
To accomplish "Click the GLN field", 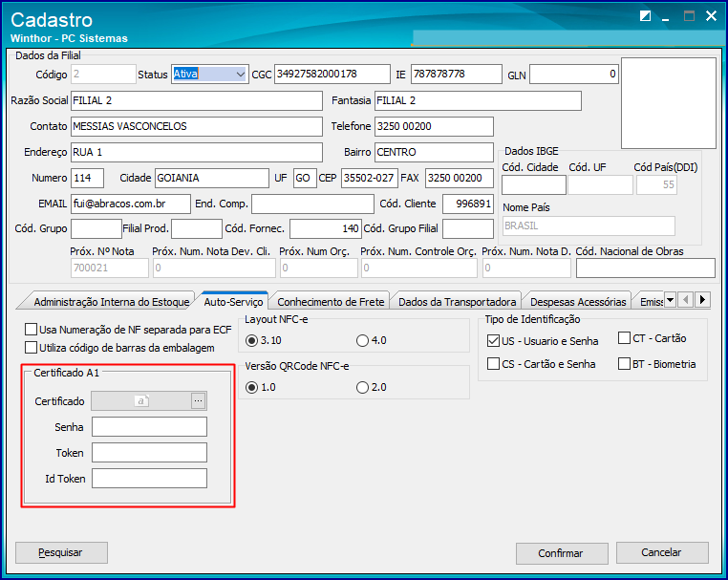I will click(x=574, y=74).
